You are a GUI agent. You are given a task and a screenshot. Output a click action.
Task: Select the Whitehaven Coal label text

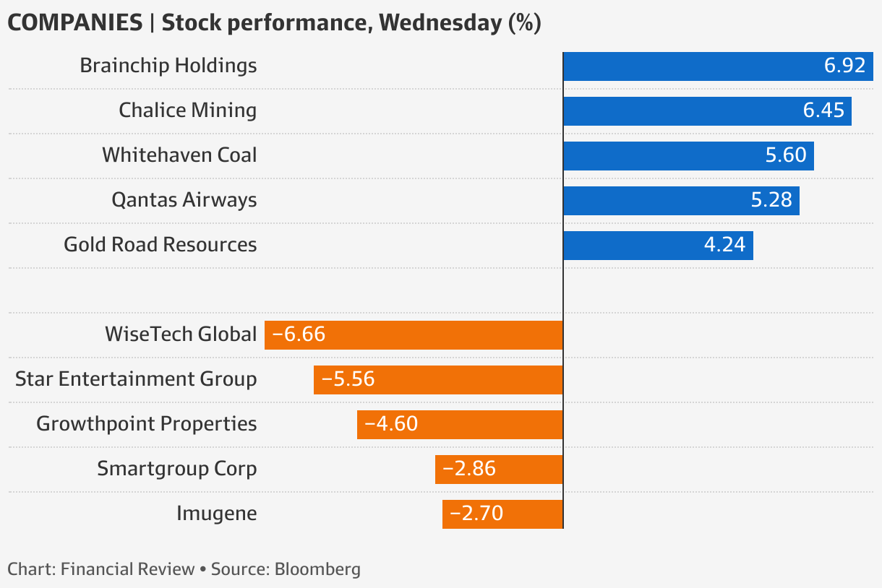click(x=179, y=155)
